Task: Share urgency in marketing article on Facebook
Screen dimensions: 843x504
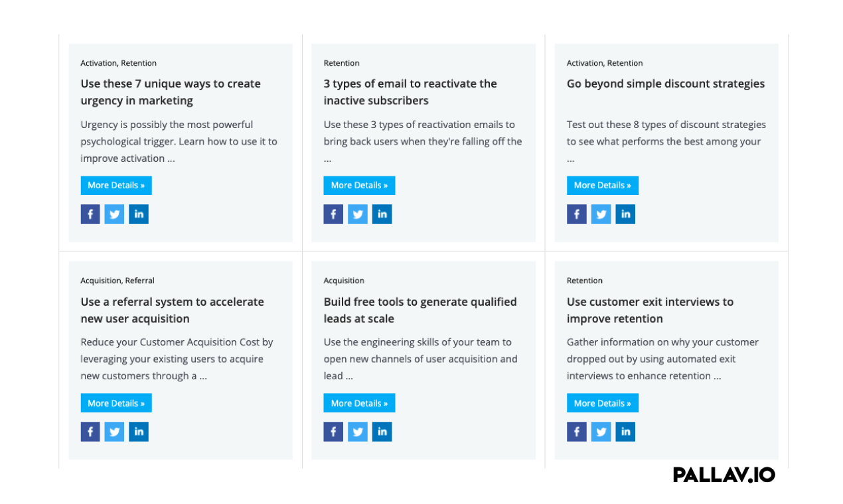Action: click(90, 214)
